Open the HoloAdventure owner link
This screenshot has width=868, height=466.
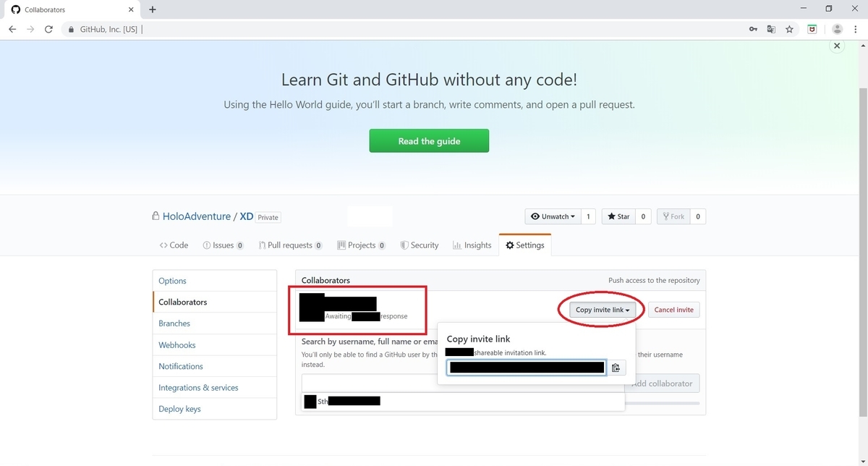click(x=197, y=216)
